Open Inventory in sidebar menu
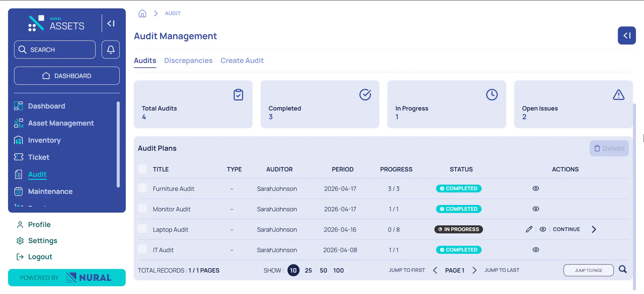 point(44,140)
